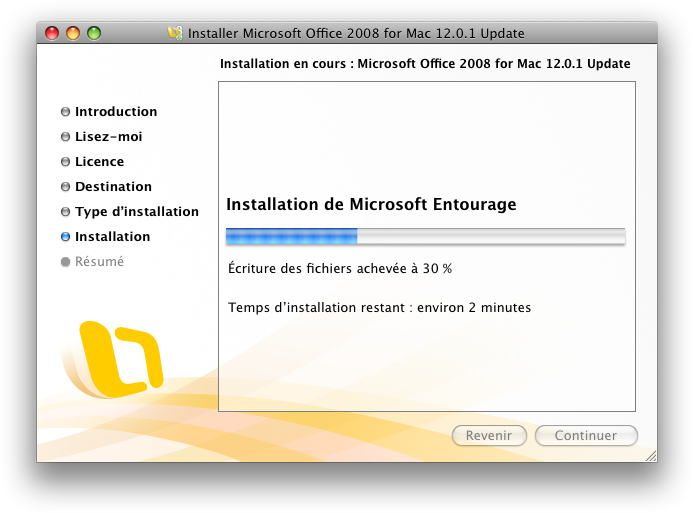Click the 'Installation de Microsoft Entourage' heading
Screen dimensions: 693x513
pos(371,205)
